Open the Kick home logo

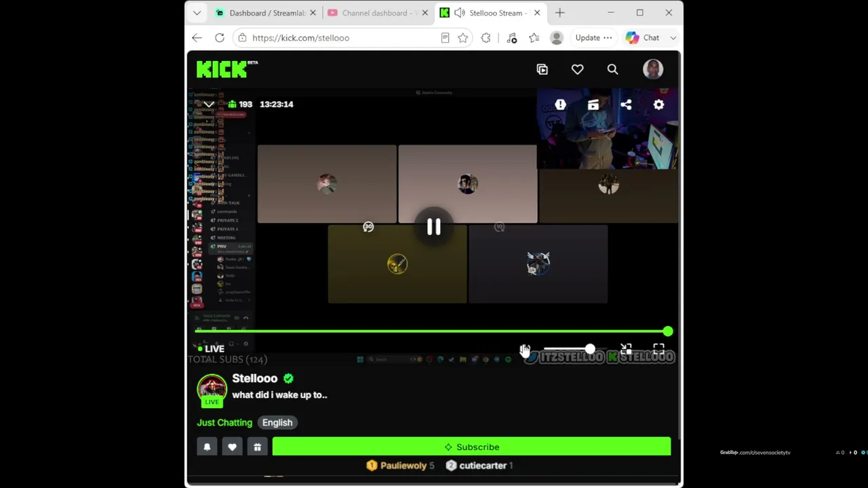click(x=227, y=69)
